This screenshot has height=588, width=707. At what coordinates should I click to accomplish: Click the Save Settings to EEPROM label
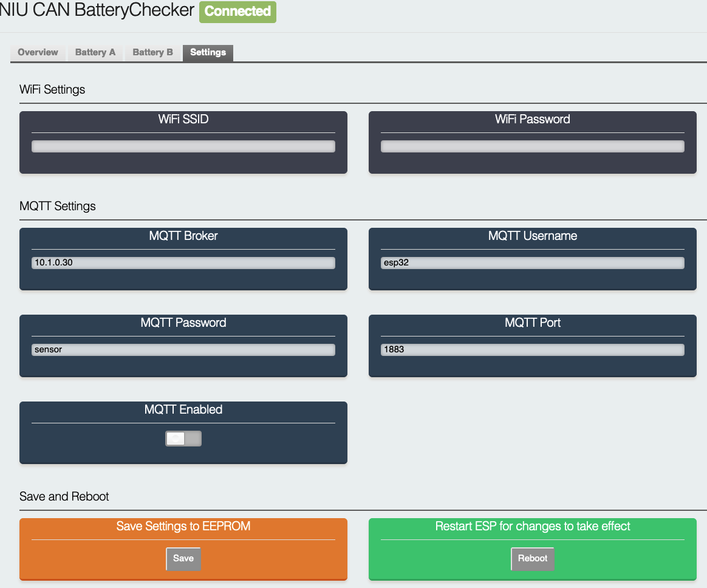click(x=183, y=527)
